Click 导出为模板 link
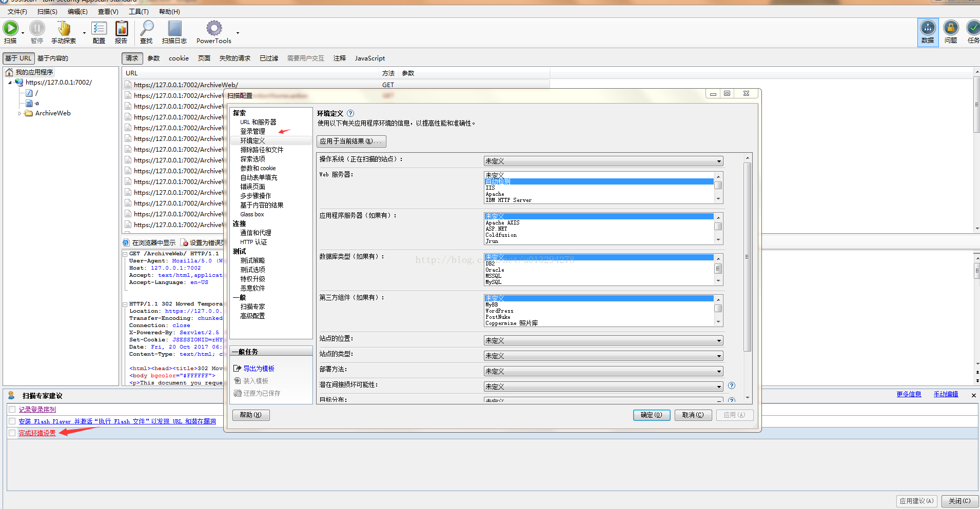This screenshot has height=509, width=980. [259, 369]
